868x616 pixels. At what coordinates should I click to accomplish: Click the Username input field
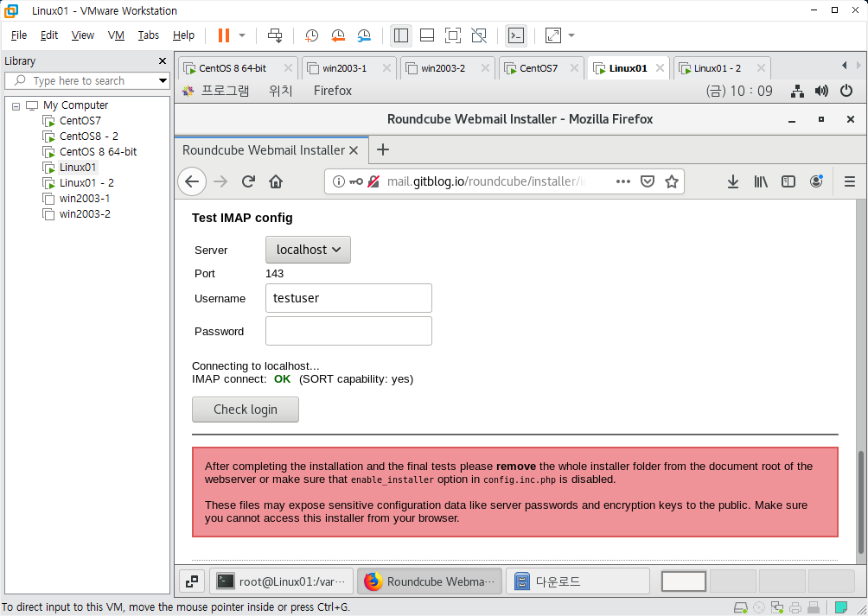(x=348, y=298)
